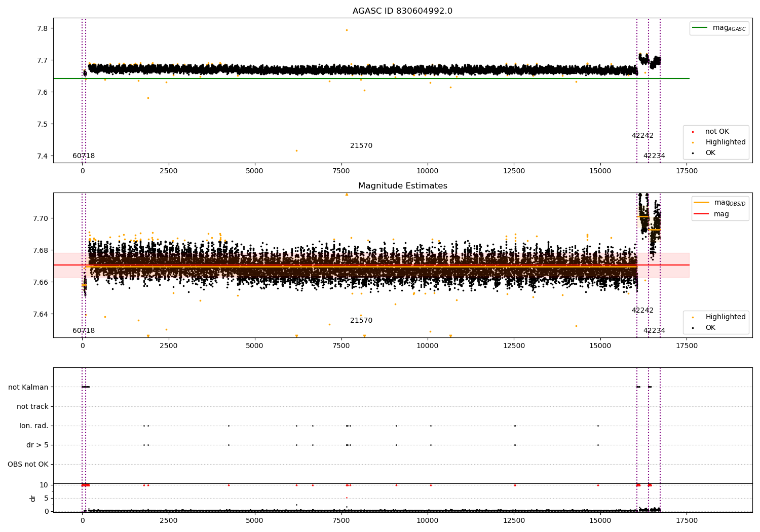Click the green mag AGASC legend line
Image resolution: width=760 pixels, height=532 pixels.
[700, 28]
